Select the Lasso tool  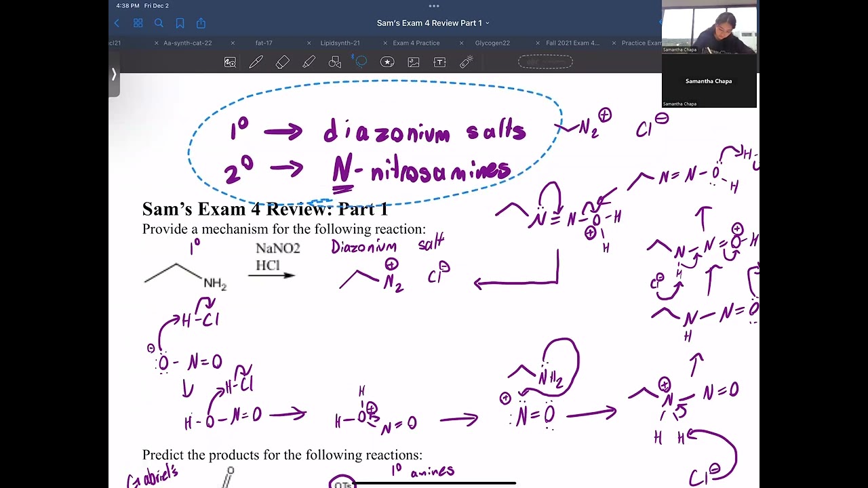[x=361, y=62]
